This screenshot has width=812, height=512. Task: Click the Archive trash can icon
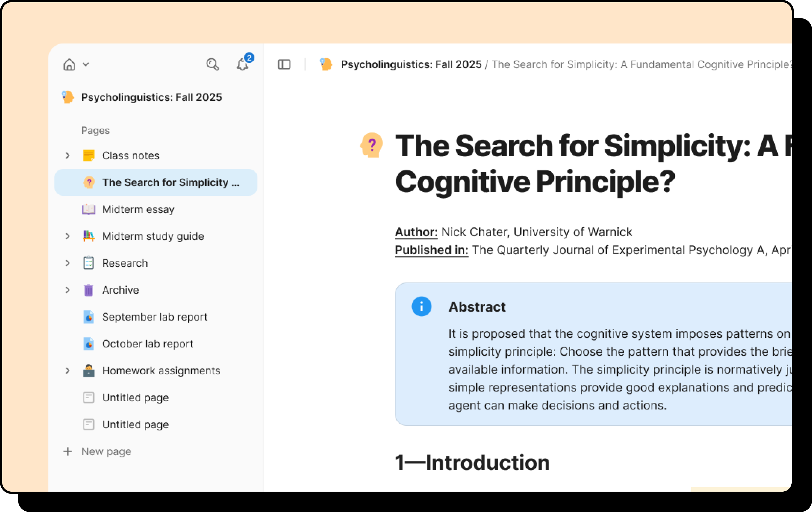(88, 290)
